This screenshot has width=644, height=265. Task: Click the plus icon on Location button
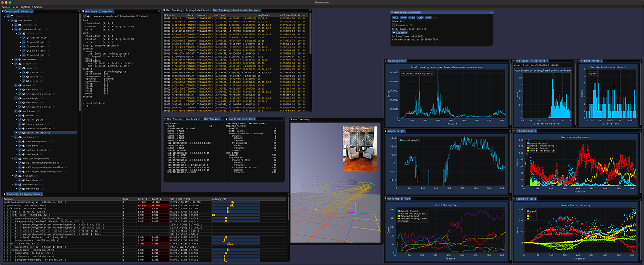[394, 33]
